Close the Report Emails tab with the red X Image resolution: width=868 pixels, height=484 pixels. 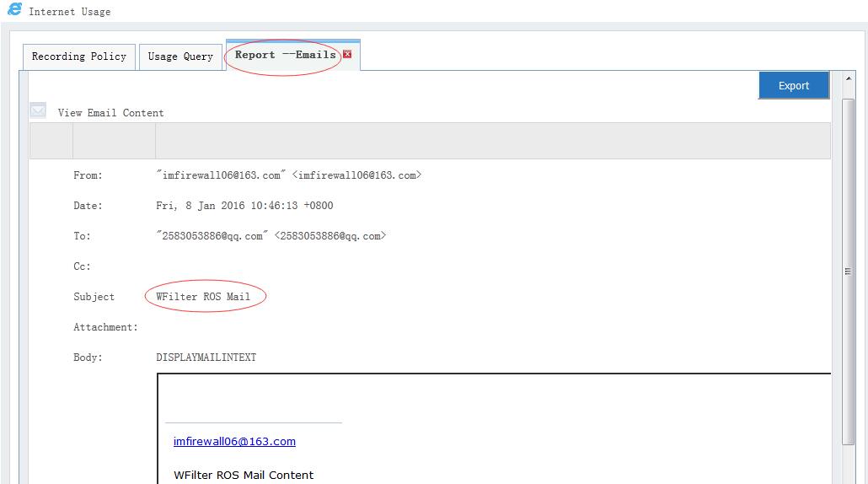(x=347, y=54)
